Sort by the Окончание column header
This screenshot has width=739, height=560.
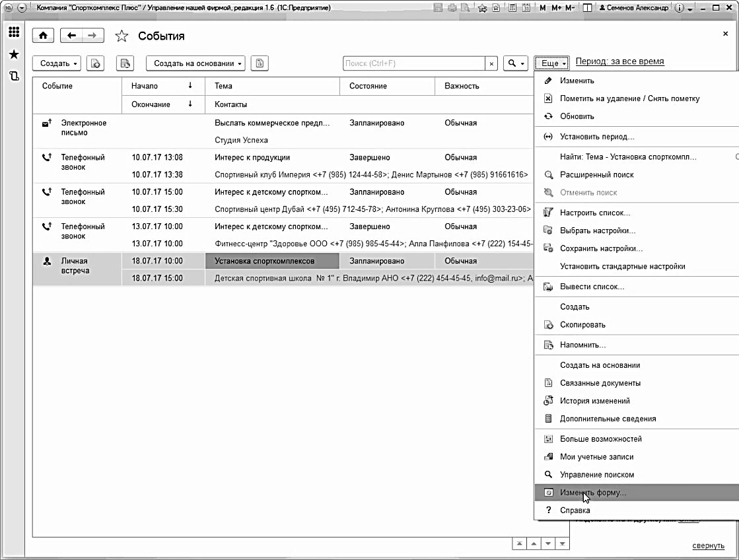tap(163, 104)
